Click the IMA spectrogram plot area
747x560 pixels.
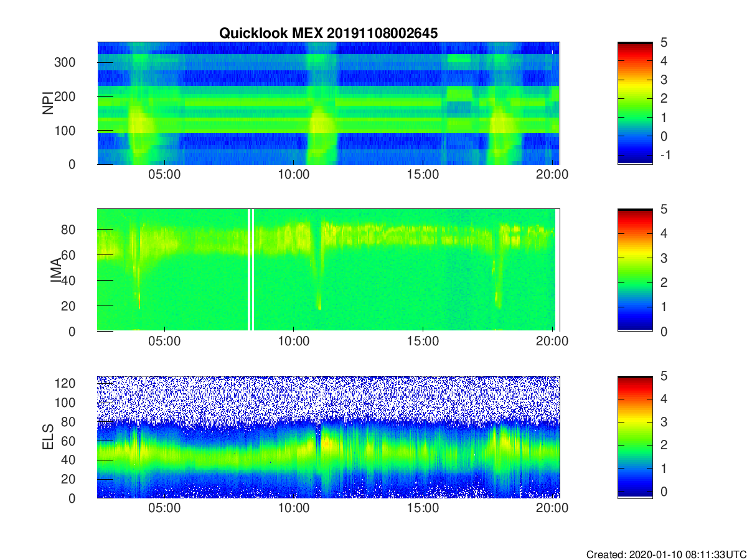(x=328, y=270)
